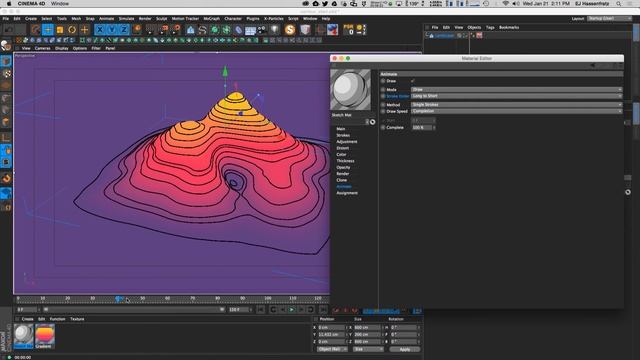Toggle the Draw keyframe dot
Screen dimensions: 640x360
click(383, 81)
